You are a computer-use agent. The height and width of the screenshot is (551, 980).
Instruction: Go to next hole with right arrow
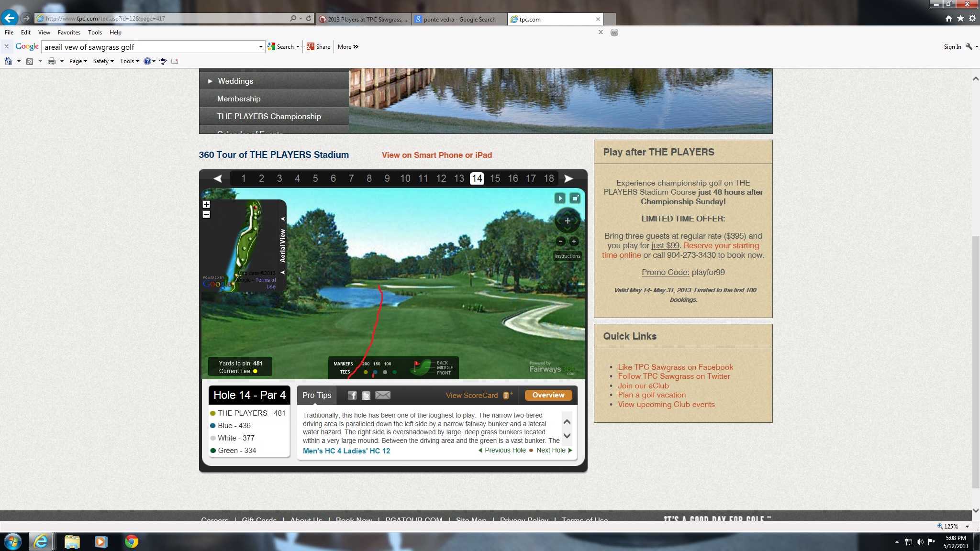click(x=568, y=178)
